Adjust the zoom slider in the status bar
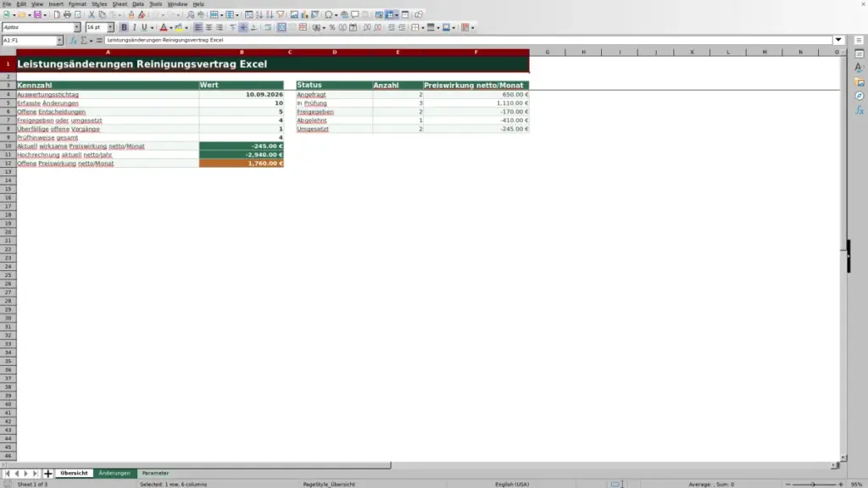Screen dimensions: 868x488 click(x=814, y=485)
